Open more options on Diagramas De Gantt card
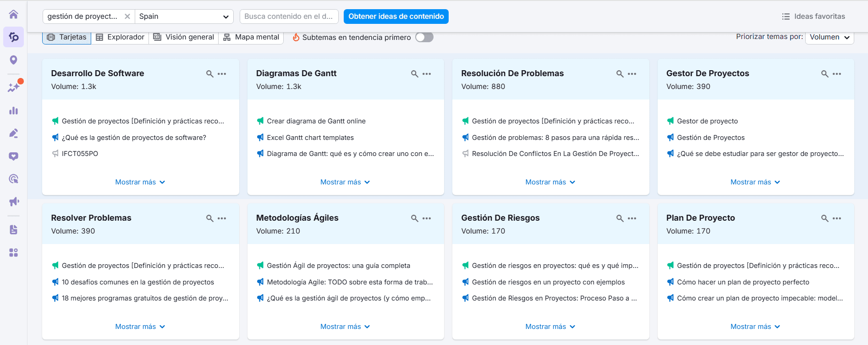Viewport: 868px width, 345px height. click(x=427, y=74)
